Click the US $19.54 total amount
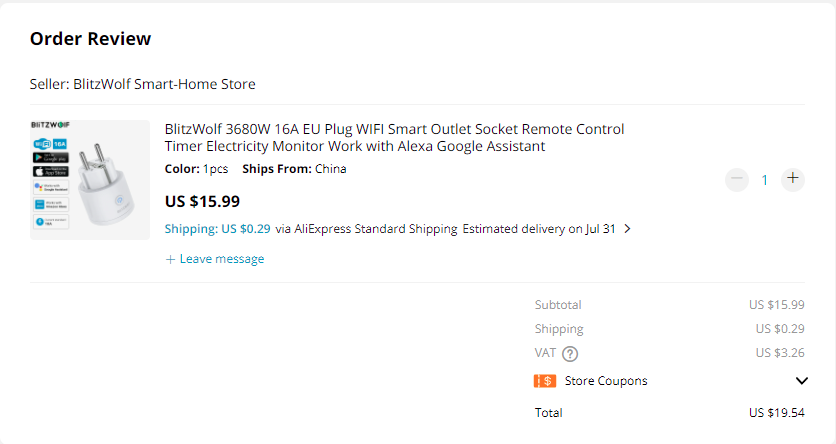The height and width of the screenshot is (444, 836). (x=777, y=413)
